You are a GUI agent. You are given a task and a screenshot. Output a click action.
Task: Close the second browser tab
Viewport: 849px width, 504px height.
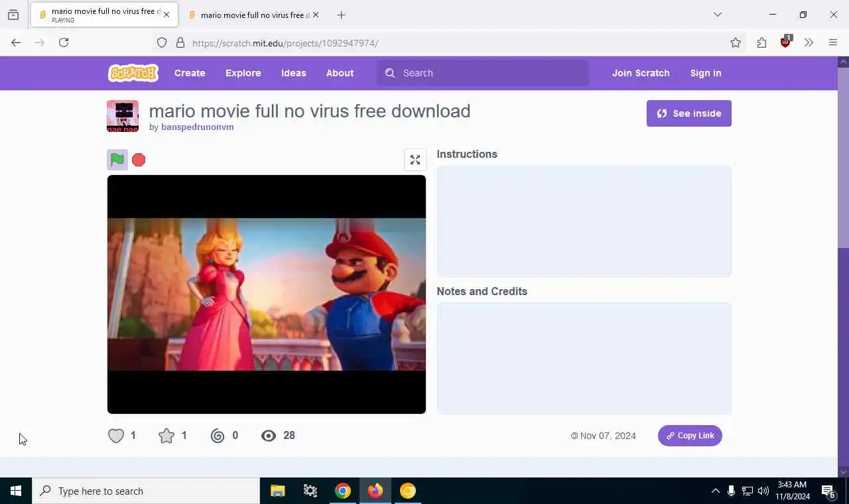pyautogui.click(x=316, y=15)
